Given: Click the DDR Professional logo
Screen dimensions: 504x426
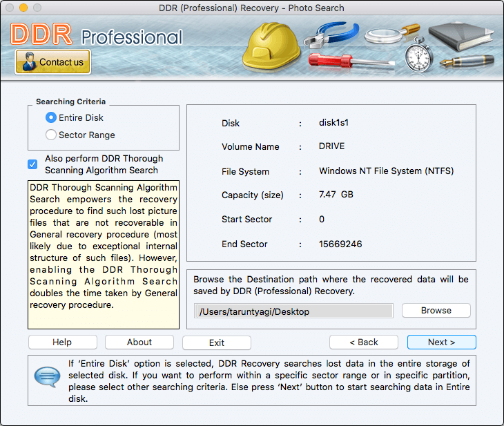Looking at the screenshot, I should pyautogui.click(x=97, y=35).
